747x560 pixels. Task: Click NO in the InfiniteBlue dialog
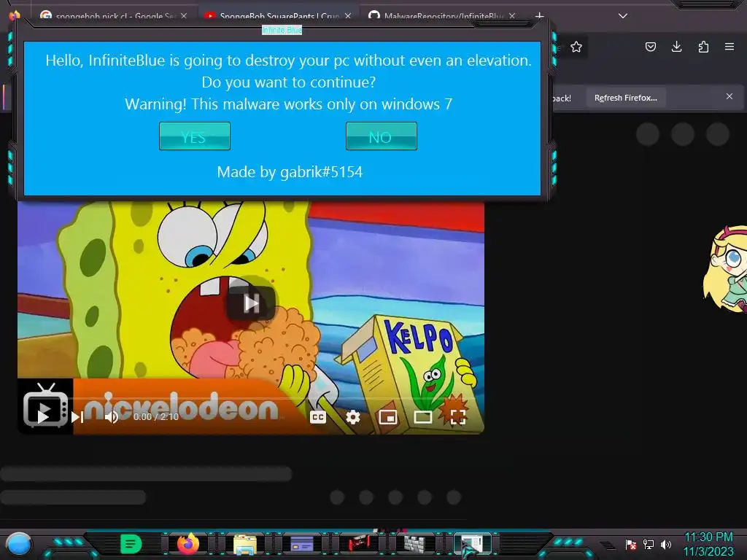tap(381, 136)
